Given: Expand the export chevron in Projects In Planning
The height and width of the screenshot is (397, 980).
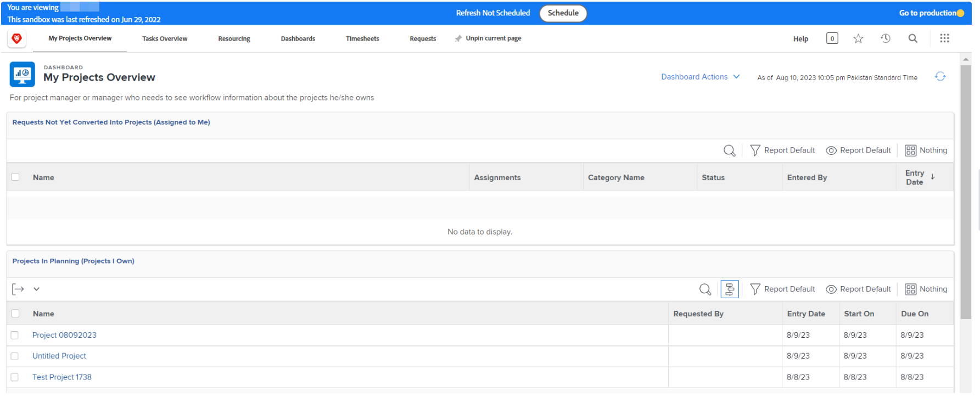Looking at the screenshot, I should [x=36, y=289].
